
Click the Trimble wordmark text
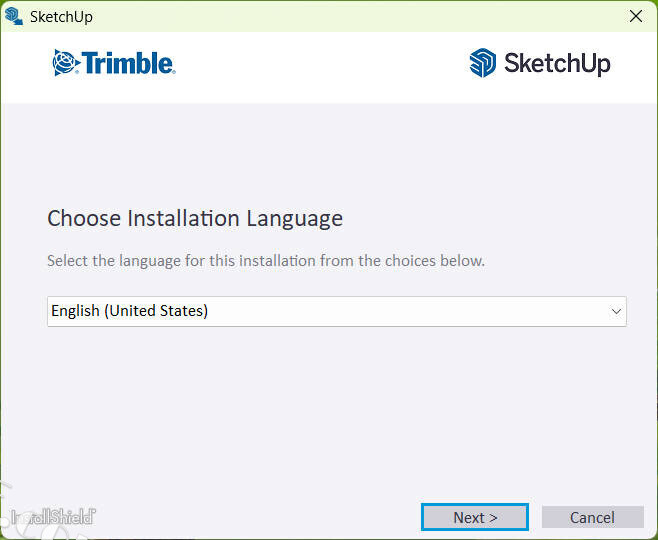click(x=128, y=63)
